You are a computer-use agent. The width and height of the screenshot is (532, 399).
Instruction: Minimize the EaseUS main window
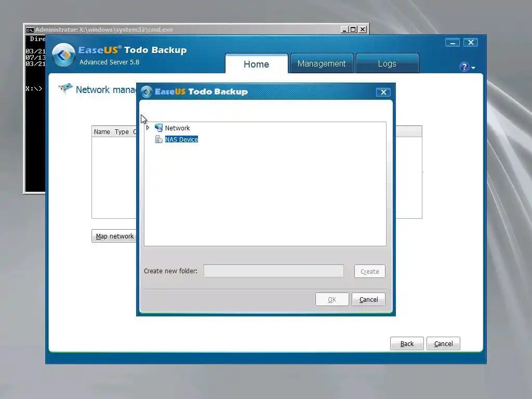453,43
